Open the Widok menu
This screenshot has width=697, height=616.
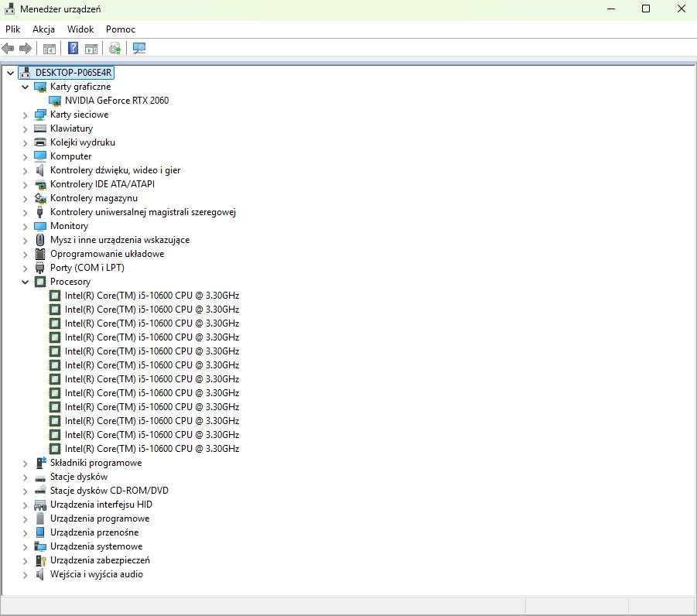tap(80, 29)
